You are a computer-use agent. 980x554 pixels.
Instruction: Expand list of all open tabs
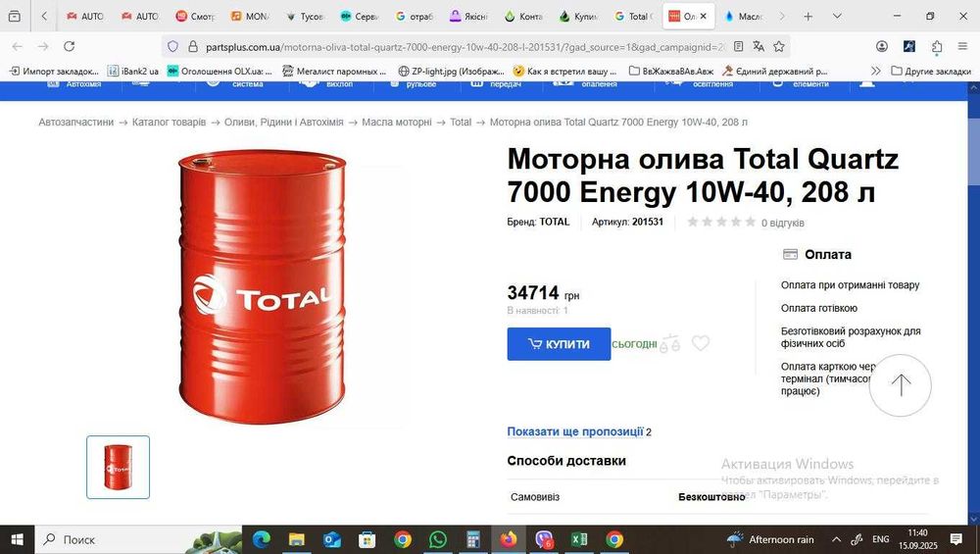[x=837, y=17]
